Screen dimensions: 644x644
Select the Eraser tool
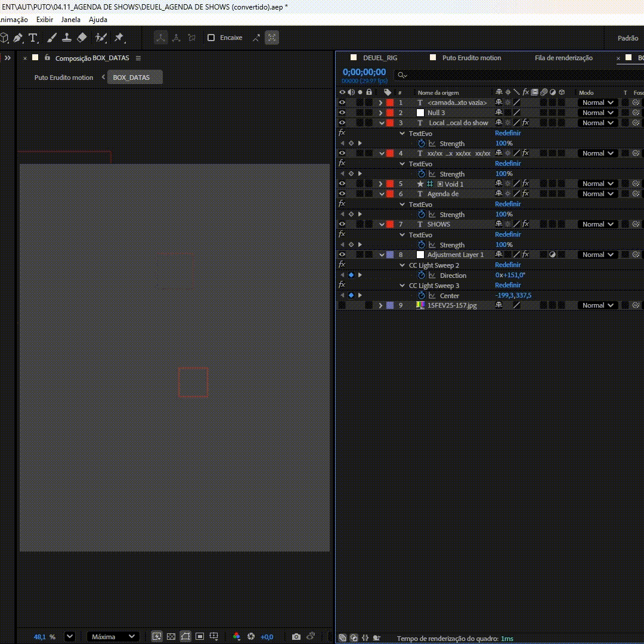pos(82,38)
